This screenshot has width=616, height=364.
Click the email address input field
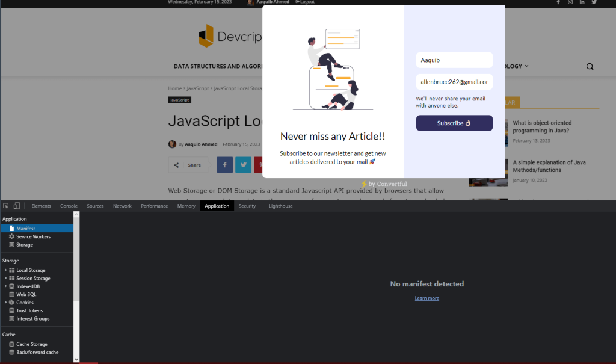tap(454, 81)
